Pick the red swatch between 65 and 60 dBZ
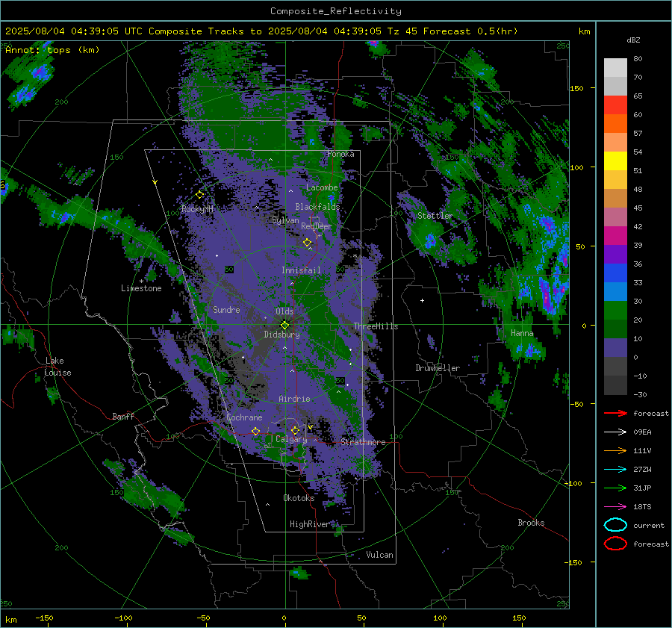Viewport: 672px width, 628px height. [615, 105]
